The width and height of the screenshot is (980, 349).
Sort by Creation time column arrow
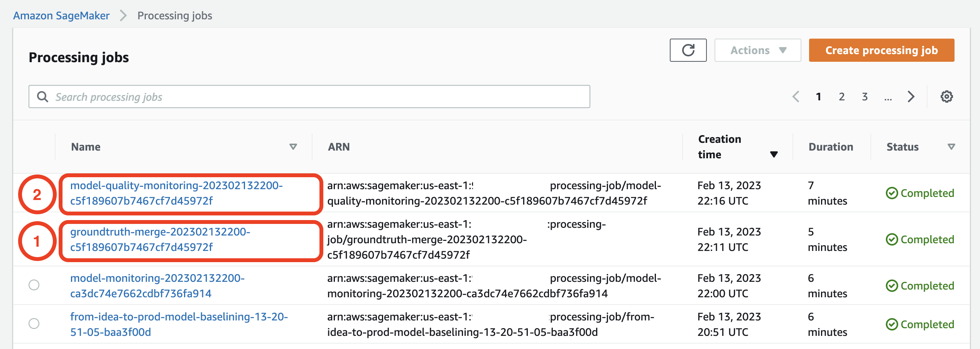pos(774,154)
